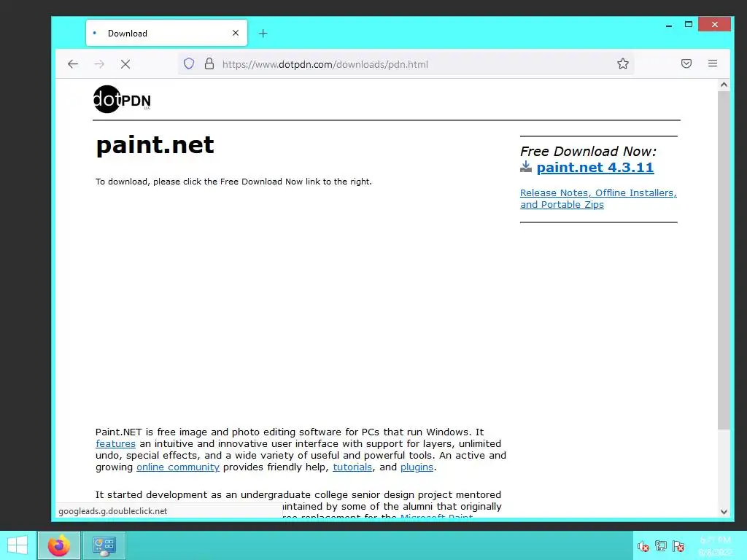Screen dimensions: 747x560
Task: Stop page loading with the X button
Action: (125, 64)
